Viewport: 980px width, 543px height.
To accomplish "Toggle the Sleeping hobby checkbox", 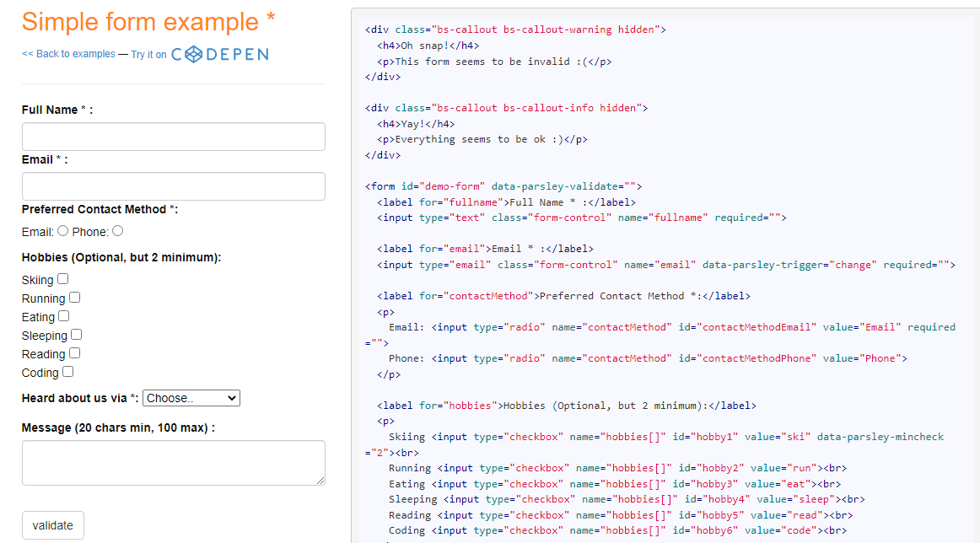I will [x=77, y=335].
